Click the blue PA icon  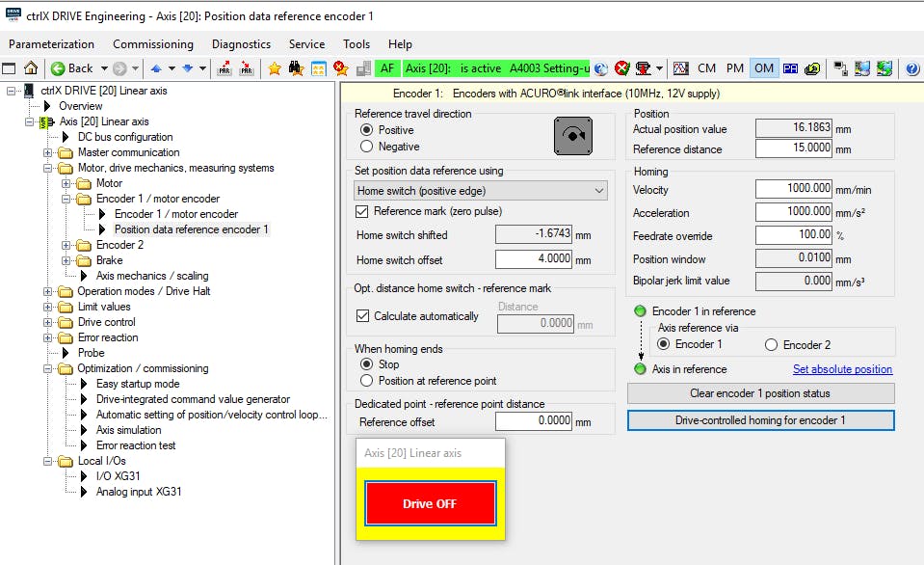pos(790,68)
